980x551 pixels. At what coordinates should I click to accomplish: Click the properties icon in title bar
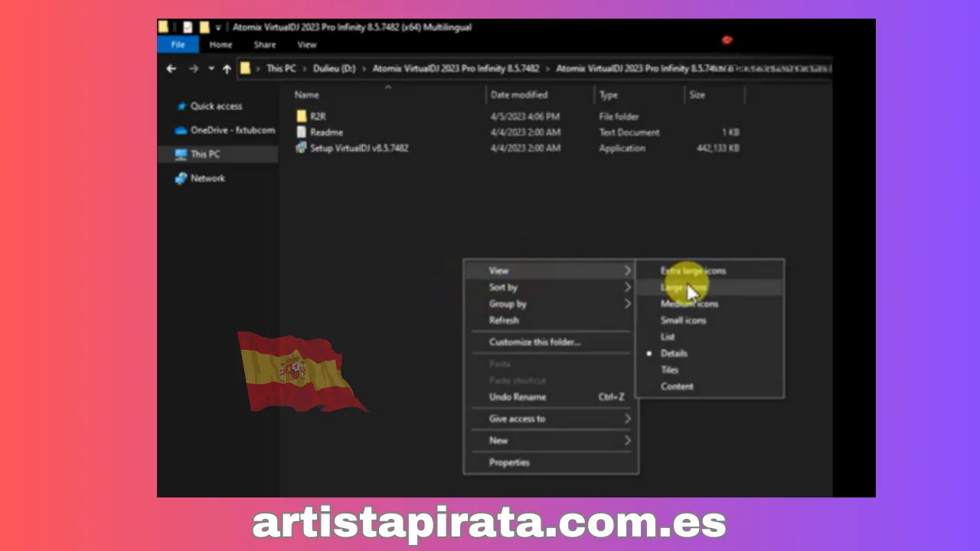188,28
